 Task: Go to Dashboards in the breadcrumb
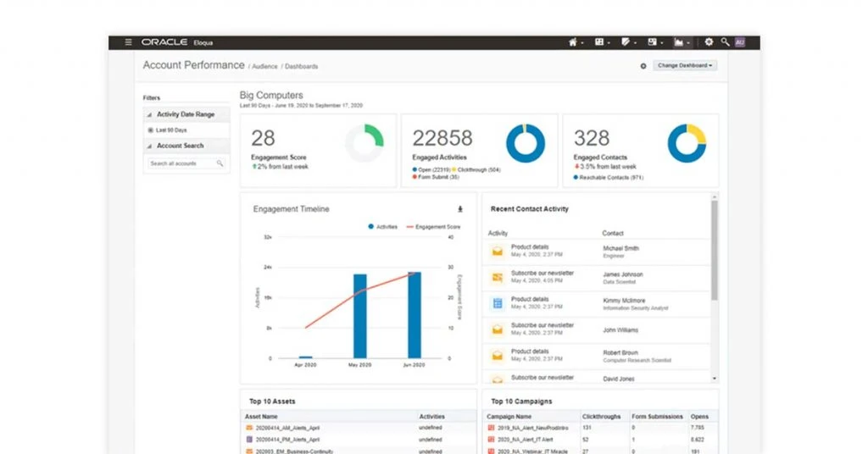click(301, 66)
